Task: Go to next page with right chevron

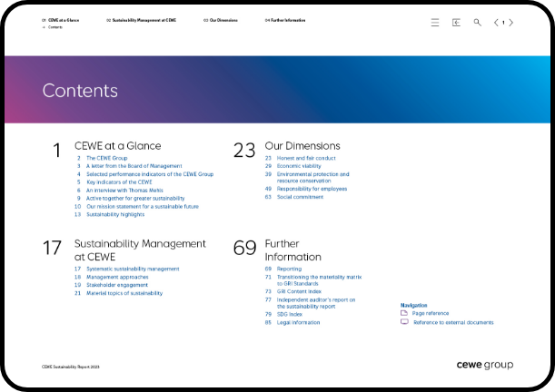Action: [510, 23]
